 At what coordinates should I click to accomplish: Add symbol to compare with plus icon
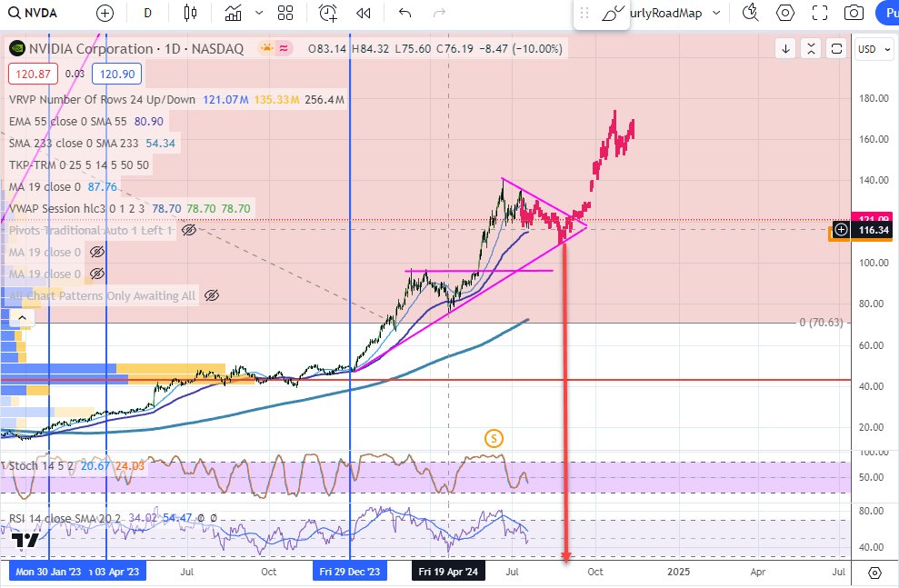(x=105, y=13)
